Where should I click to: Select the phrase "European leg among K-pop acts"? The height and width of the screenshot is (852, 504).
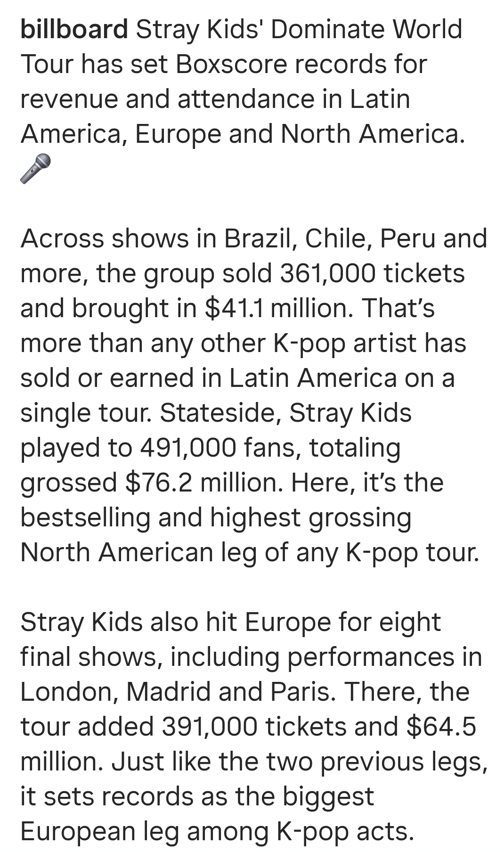click(x=217, y=831)
